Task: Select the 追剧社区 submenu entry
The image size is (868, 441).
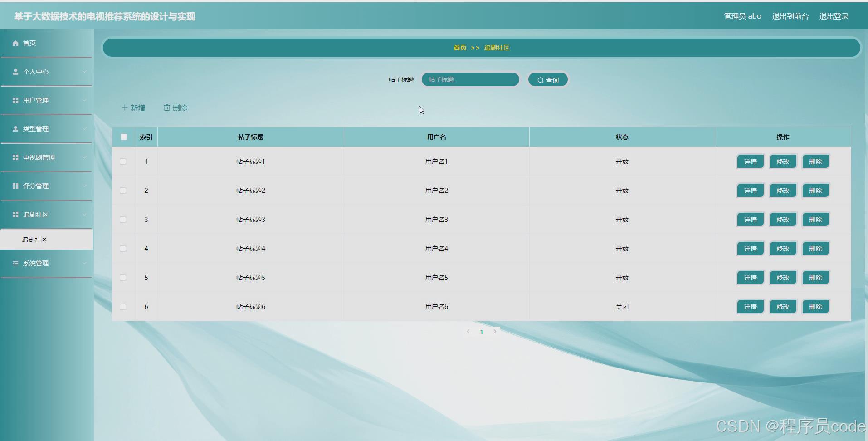Action: 46,240
